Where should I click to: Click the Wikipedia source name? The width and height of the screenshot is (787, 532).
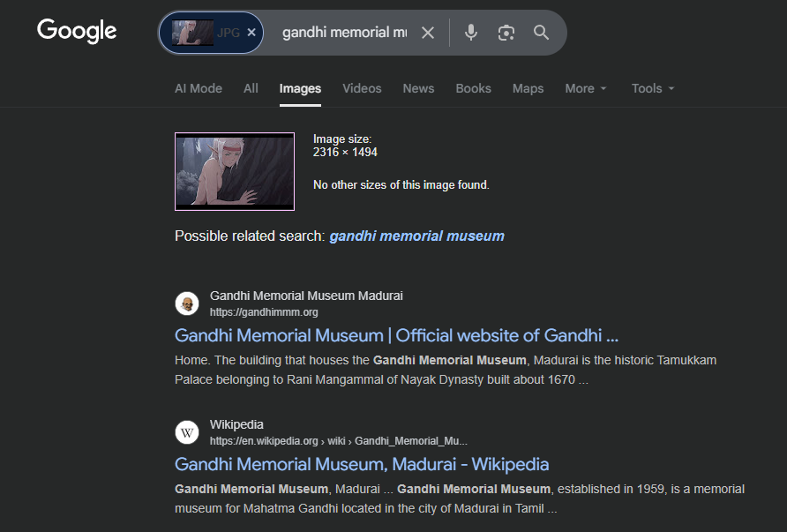tap(236, 424)
